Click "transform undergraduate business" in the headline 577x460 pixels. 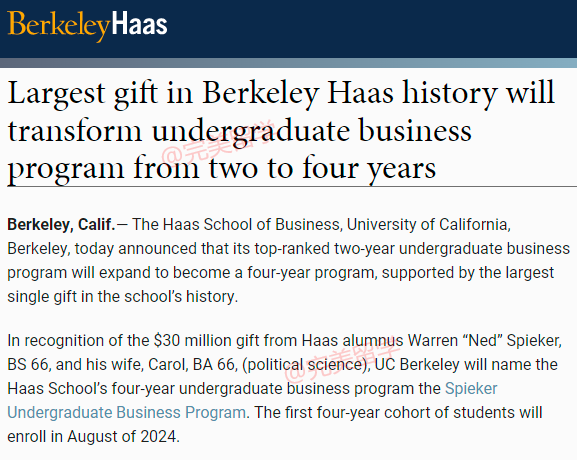240,132
